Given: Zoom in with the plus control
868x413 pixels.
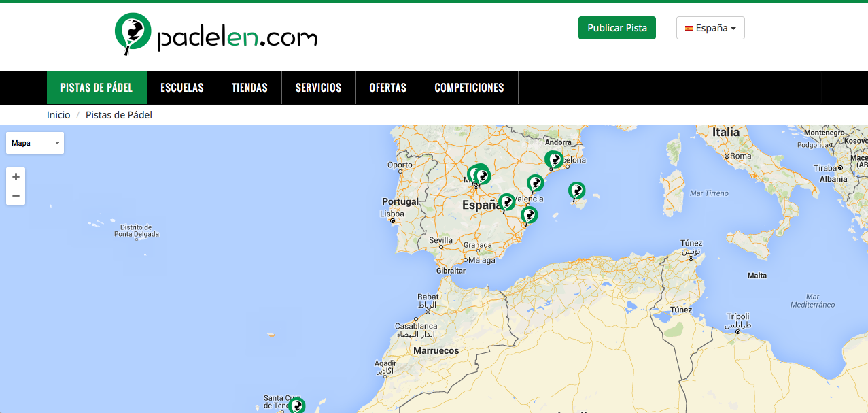Looking at the screenshot, I should click(x=15, y=176).
